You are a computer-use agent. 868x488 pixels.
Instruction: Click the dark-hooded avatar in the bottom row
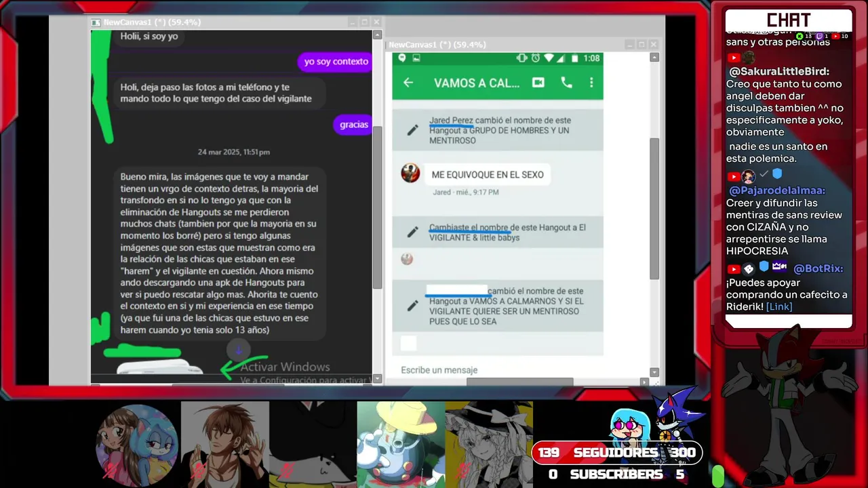313,444
